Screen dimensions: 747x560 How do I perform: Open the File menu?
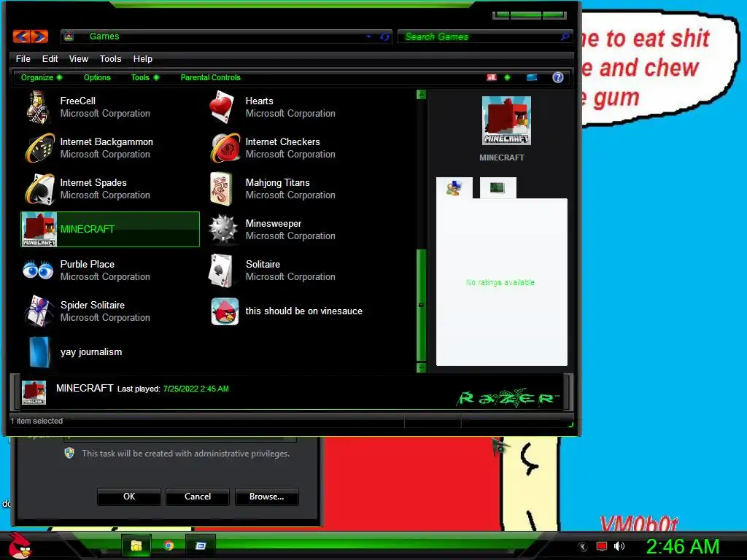pos(23,58)
